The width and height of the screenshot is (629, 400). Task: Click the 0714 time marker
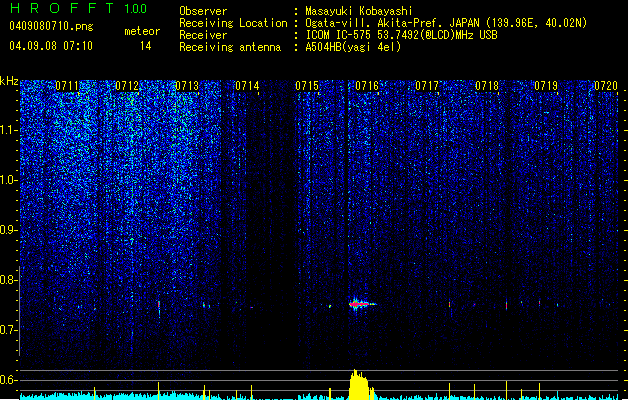[x=247, y=86]
